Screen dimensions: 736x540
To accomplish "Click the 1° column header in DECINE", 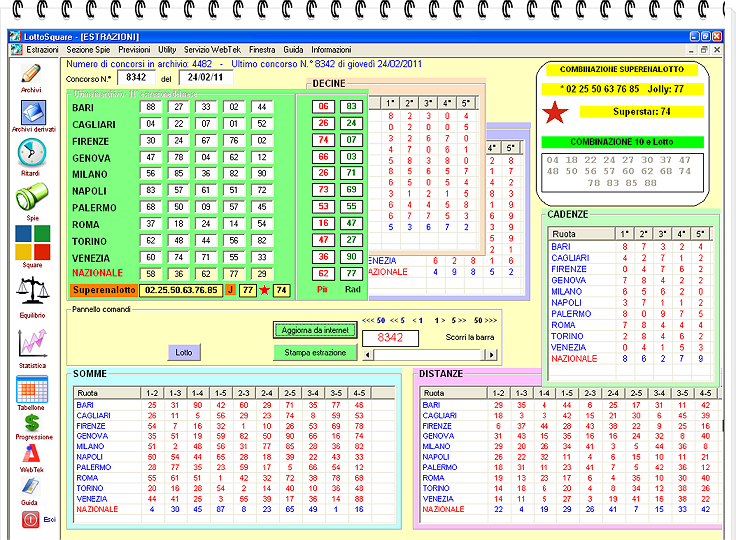I will (x=390, y=103).
